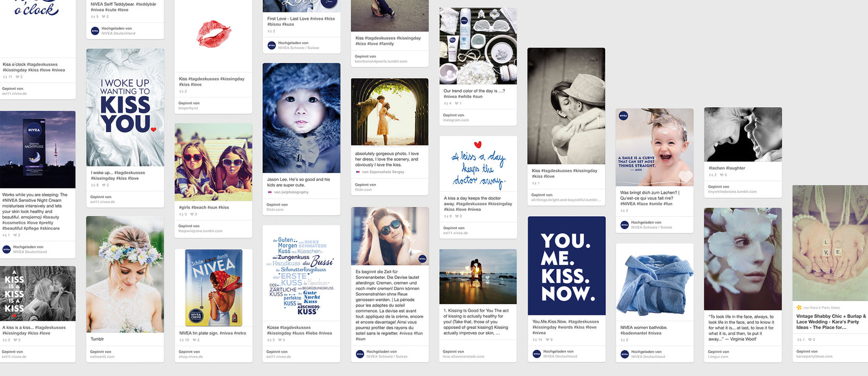Open the 'YOU. ME. KISS. NOW.' pin image
868x376 pixels.
(x=567, y=265)
